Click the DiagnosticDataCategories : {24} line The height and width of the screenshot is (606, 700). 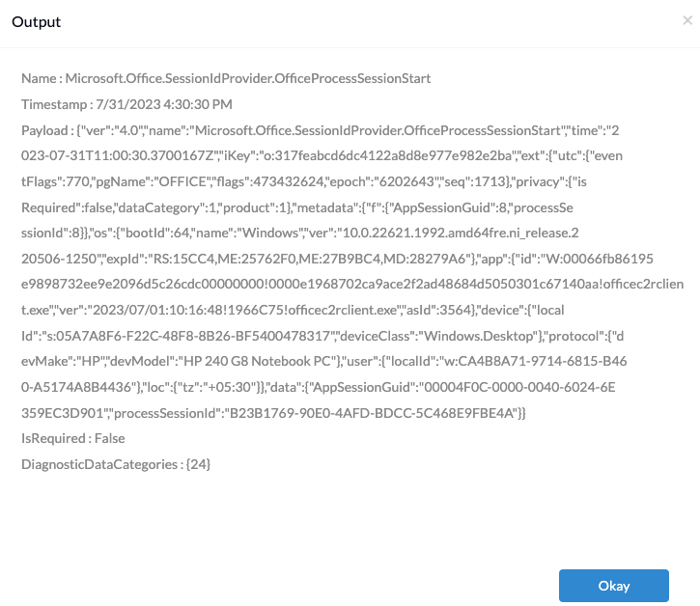click(116, 464)
